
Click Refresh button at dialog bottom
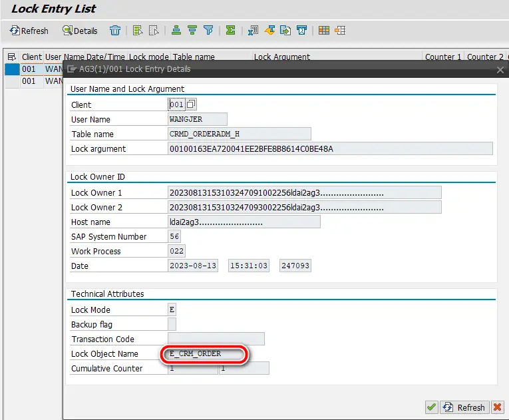pyautogui.click(x=464, y=407)
